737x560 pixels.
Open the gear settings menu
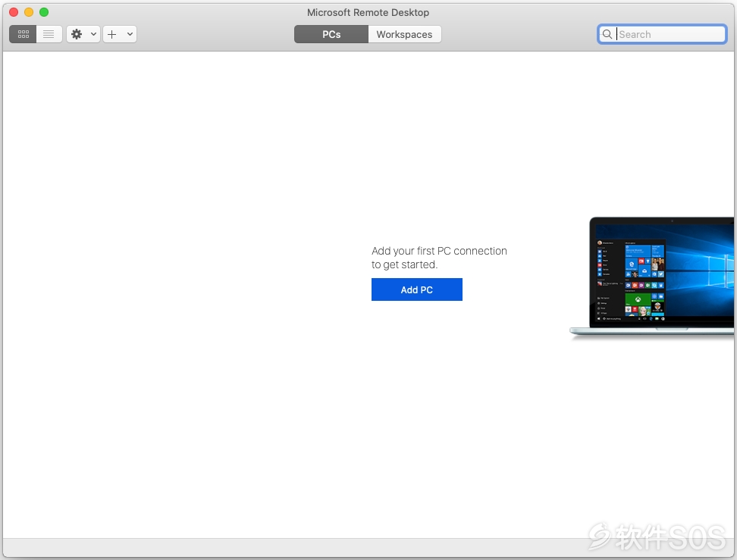tap(77, 34)
